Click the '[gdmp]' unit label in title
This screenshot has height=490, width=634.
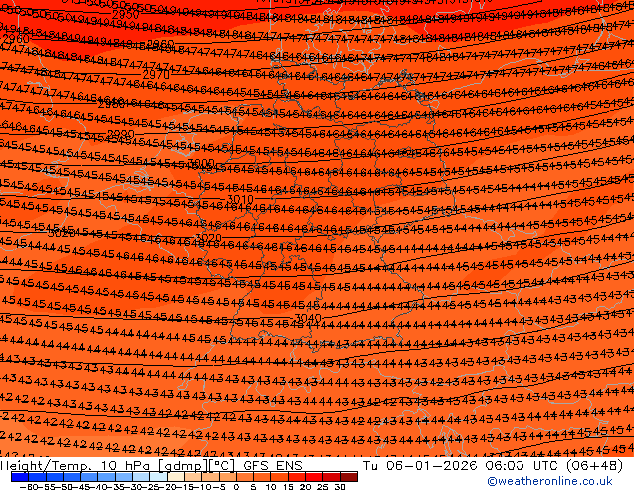click(x=182, y=466)
